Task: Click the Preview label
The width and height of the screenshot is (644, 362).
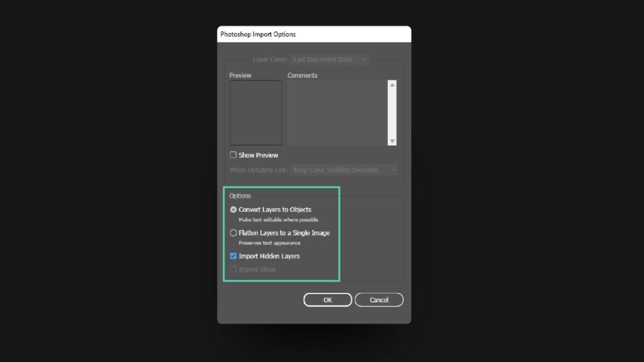Action: click(x=240, y=75)
